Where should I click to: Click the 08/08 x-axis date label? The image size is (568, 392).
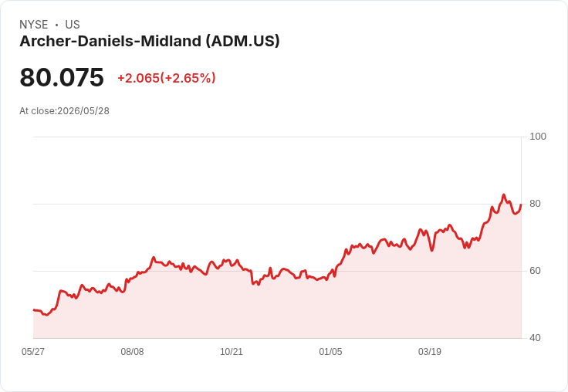132,352
